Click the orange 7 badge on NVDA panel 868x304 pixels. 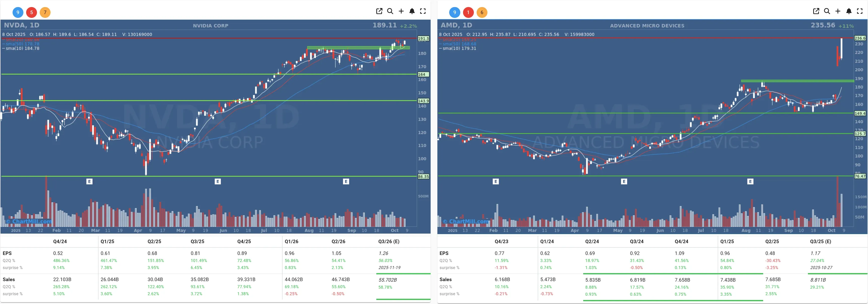(x=45, y=13)
